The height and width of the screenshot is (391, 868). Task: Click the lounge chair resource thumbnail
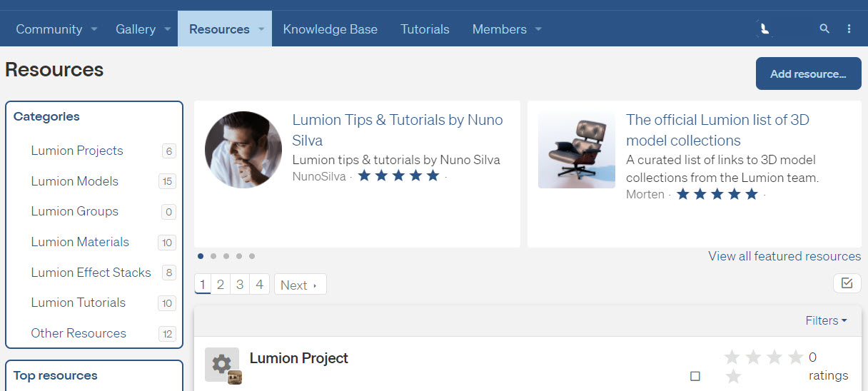click(577, 150)
